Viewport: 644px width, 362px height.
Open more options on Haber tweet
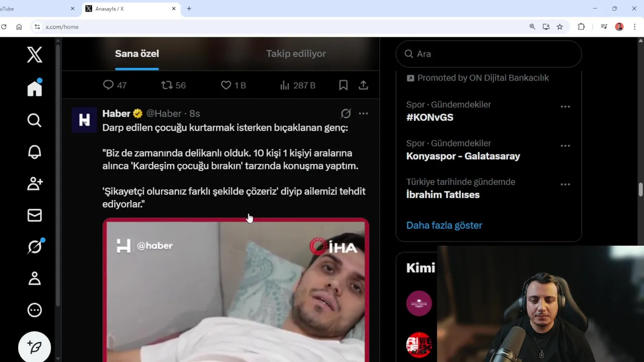click(363, 114)
